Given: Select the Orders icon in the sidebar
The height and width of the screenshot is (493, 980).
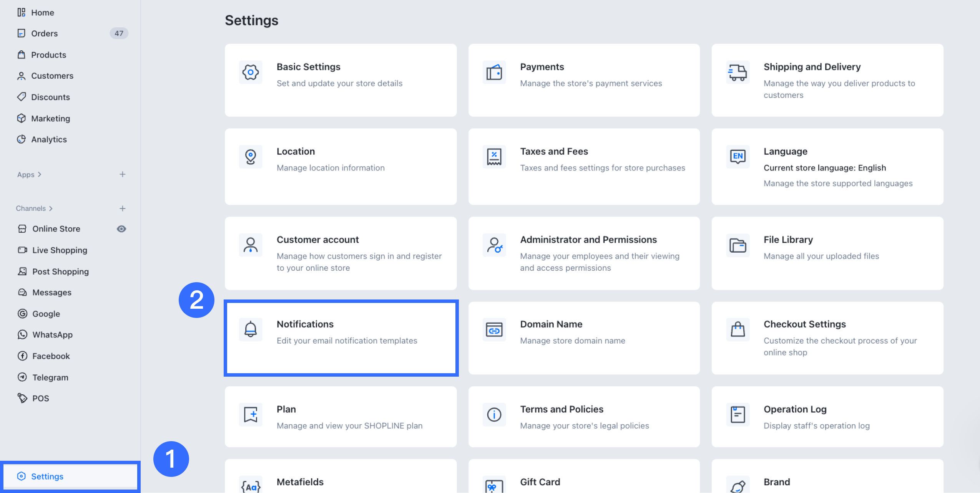Looking at the screenshot, I should (x=22, y=33).
